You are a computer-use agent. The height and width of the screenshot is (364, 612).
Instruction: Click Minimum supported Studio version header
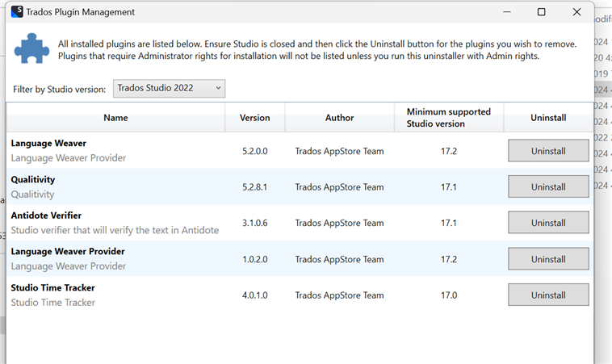449,117
